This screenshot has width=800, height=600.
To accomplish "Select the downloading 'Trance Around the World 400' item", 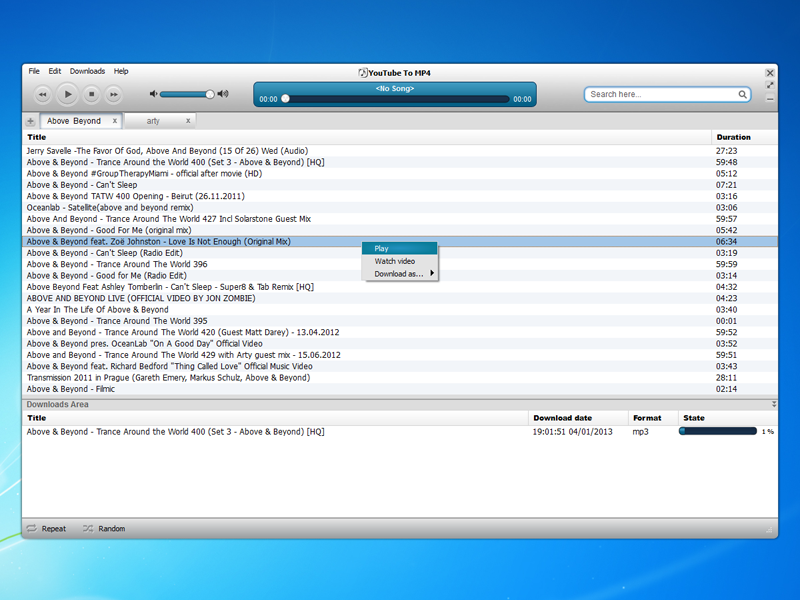I will [x=400, y=432].
